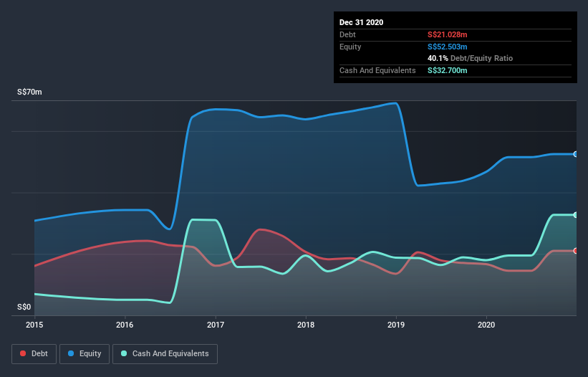Toggle Cash And Equivalents legend button
The image size is (588, 377).
point(165,354)
